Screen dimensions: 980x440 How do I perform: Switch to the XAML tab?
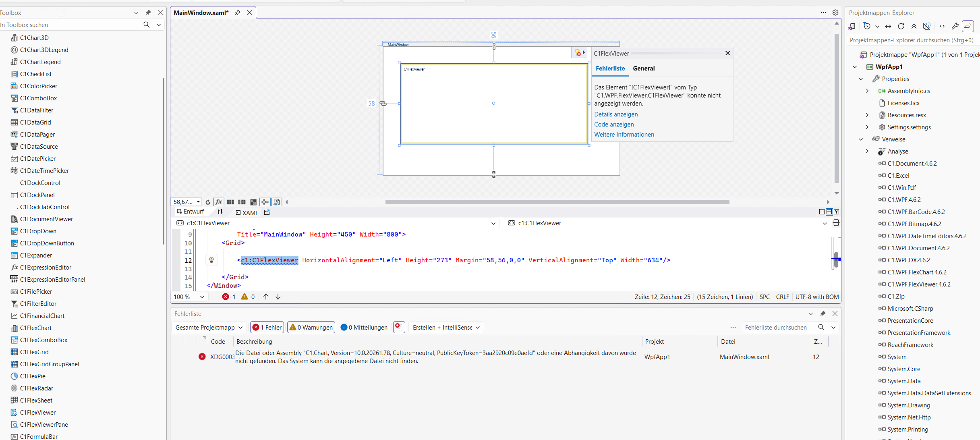pos(247,213)
